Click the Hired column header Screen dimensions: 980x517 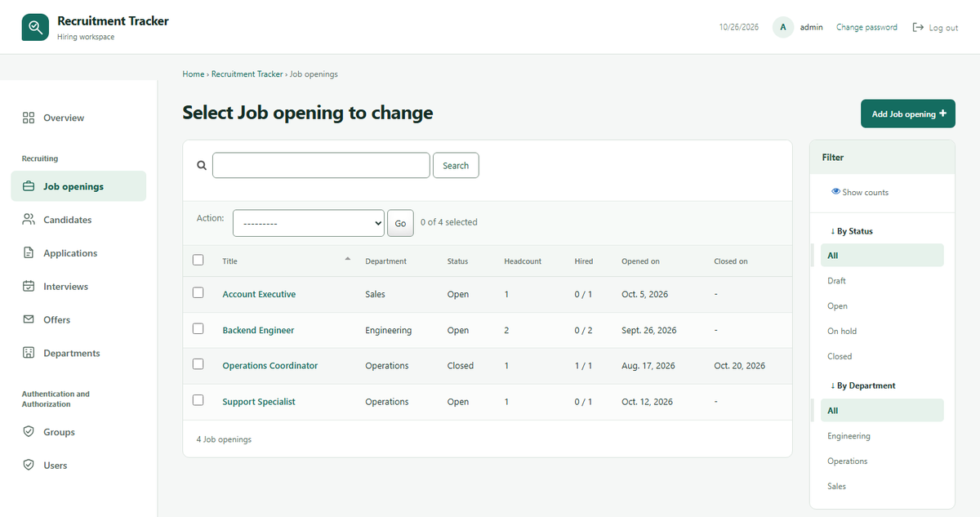point(584,261)
